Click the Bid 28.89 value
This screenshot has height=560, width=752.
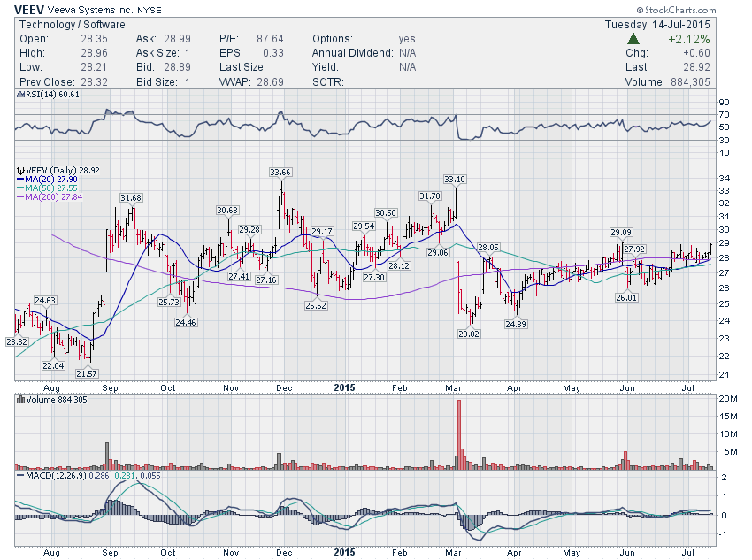coord(177,67)
